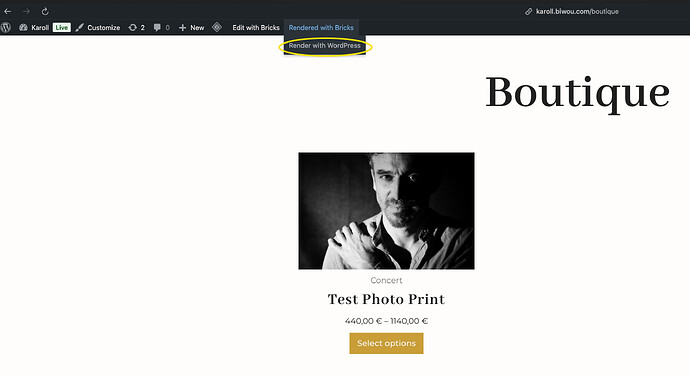Viewport: 690px width, 376px height.
Task: Click the comments count 0
Action: 168,27
